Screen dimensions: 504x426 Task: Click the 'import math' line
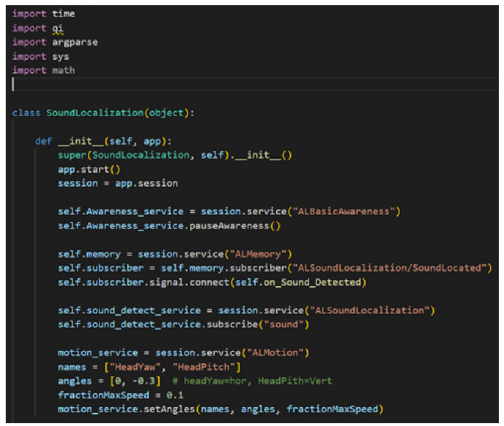point(44,70)
